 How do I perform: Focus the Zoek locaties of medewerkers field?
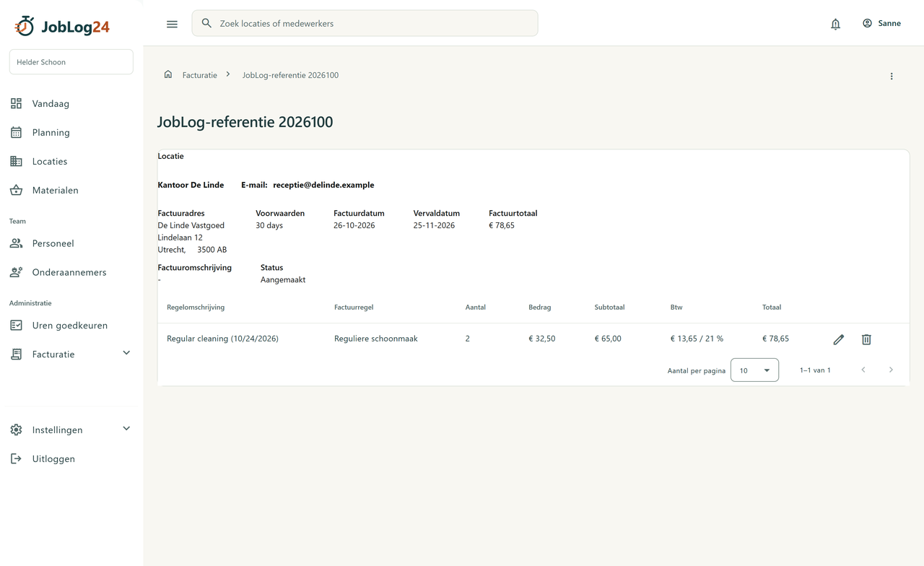click(365, 23)
